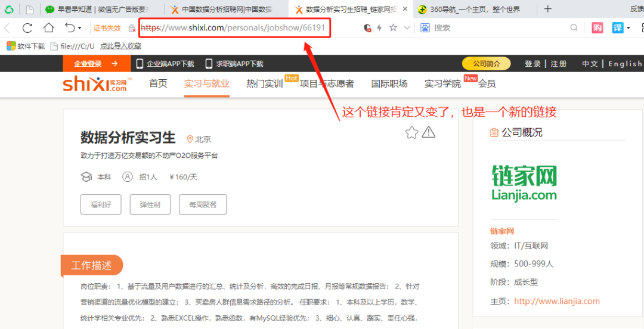Viewport: 644px width, 329px height.
Task: Switch to the blank page tab
Action: 30,9
